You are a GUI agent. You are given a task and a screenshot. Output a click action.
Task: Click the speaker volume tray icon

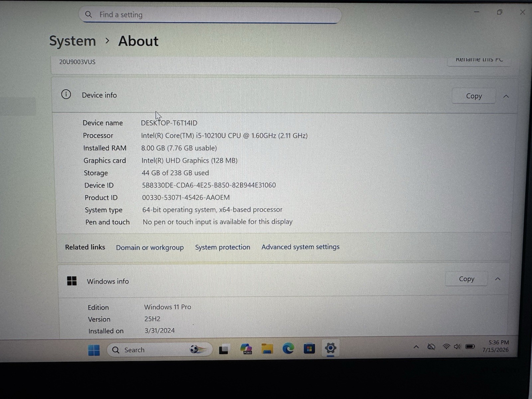pyautogui.click(x=458, y=346)
